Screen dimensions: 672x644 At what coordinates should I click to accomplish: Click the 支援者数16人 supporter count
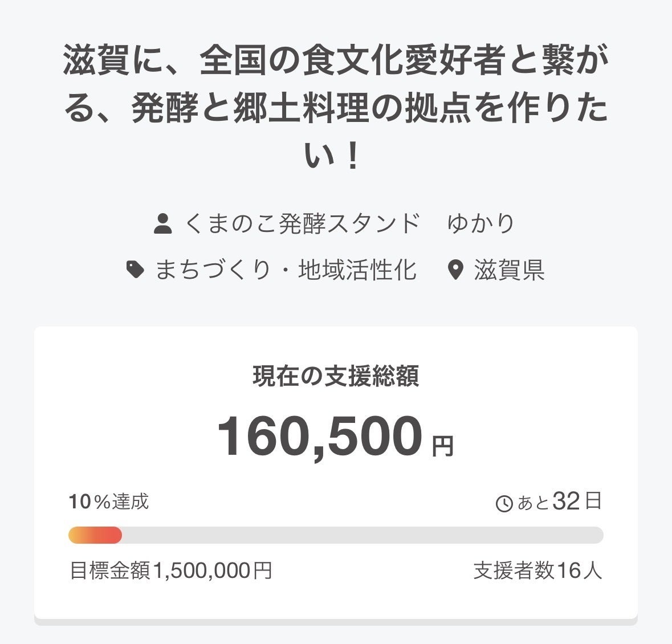(x=537, y=570)
